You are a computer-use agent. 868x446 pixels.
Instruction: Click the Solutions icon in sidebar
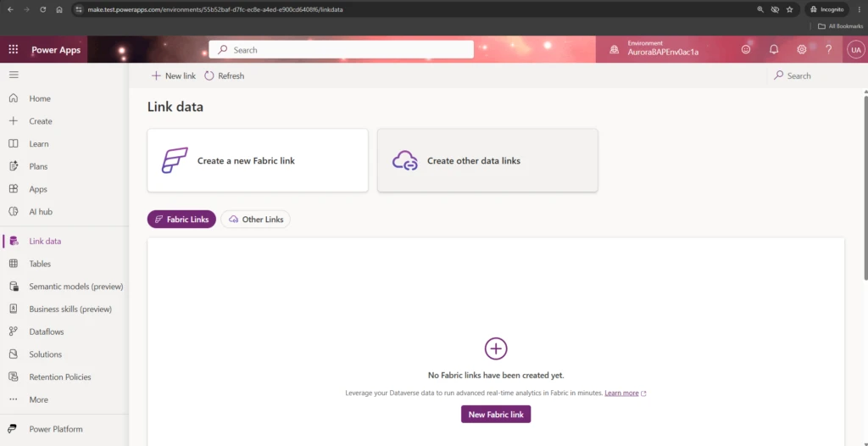[14, 354]
